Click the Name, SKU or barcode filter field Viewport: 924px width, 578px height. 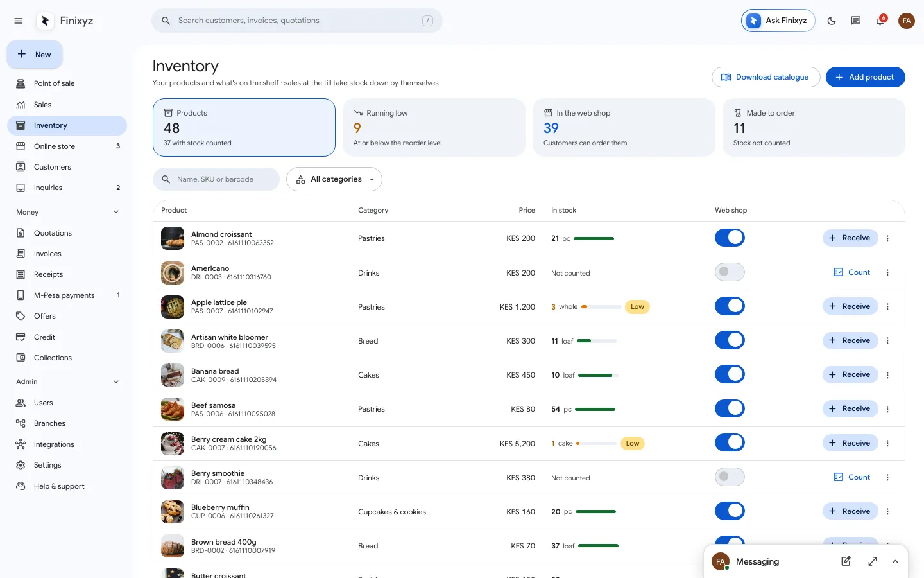(216, 179)
